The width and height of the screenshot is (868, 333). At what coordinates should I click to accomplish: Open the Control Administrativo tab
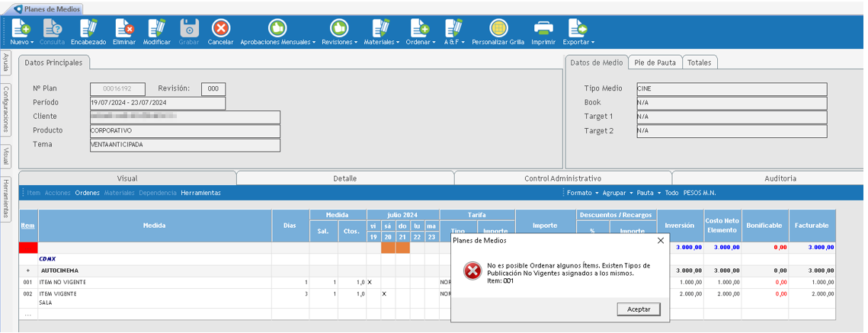tap(562, 178)
